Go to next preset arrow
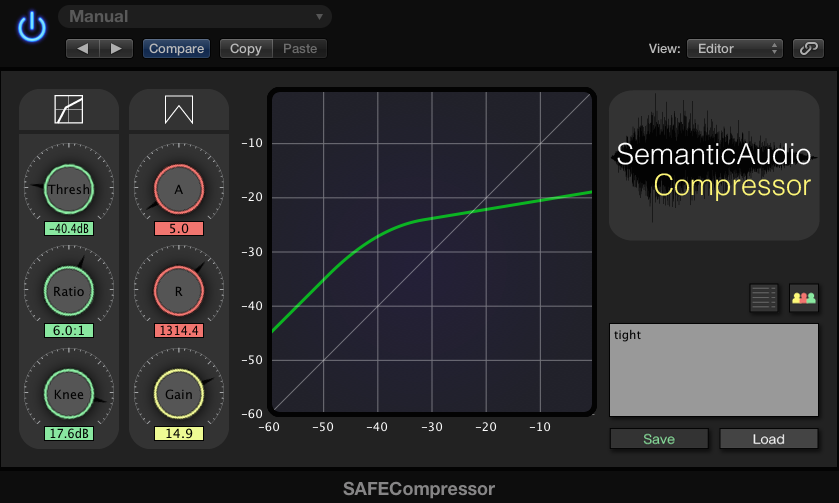Image resolution: width=839 pixels, height=503 pixels. click(x=116, y=49)
